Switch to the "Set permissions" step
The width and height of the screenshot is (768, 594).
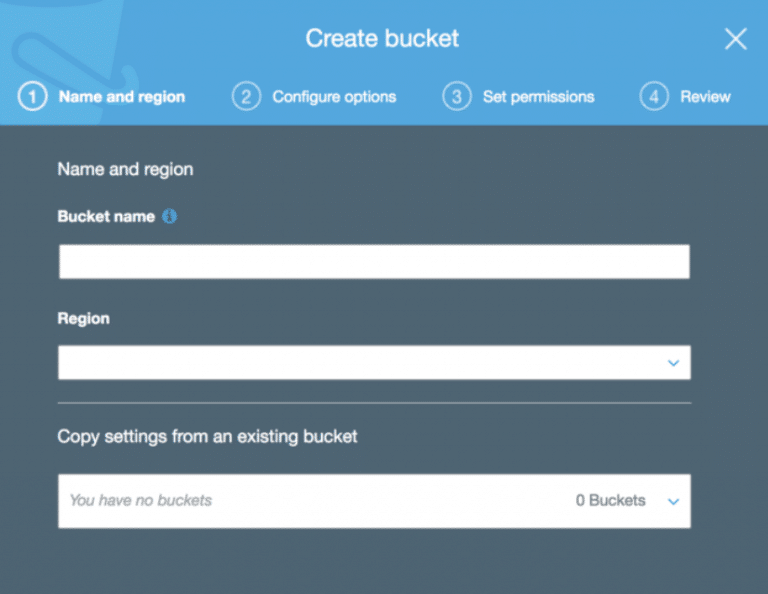(538, 97)
